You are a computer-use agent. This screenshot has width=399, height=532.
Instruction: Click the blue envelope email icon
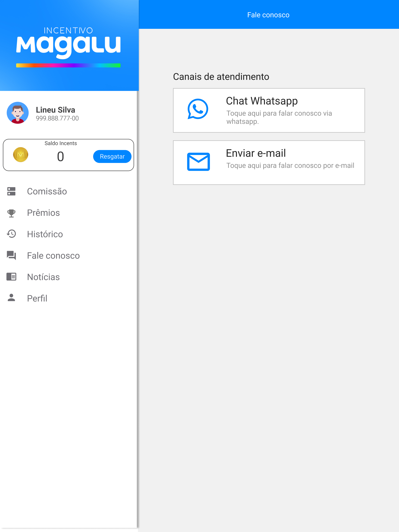199,162
